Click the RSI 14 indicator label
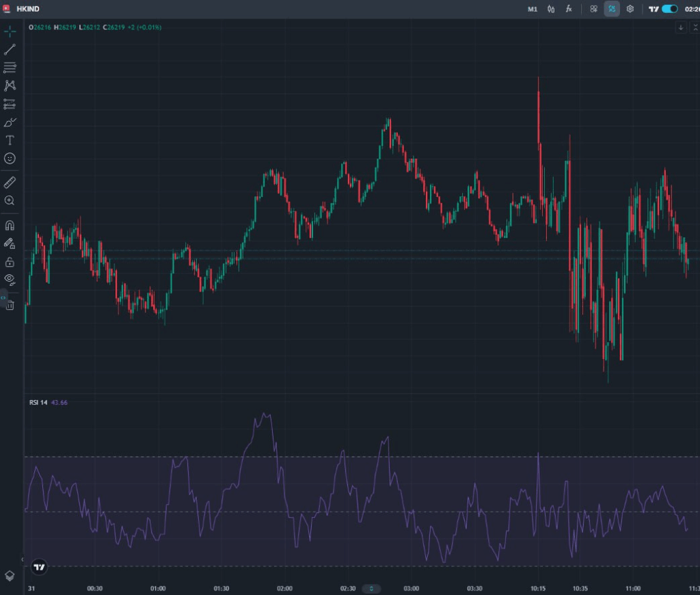 tap(38, 402)
